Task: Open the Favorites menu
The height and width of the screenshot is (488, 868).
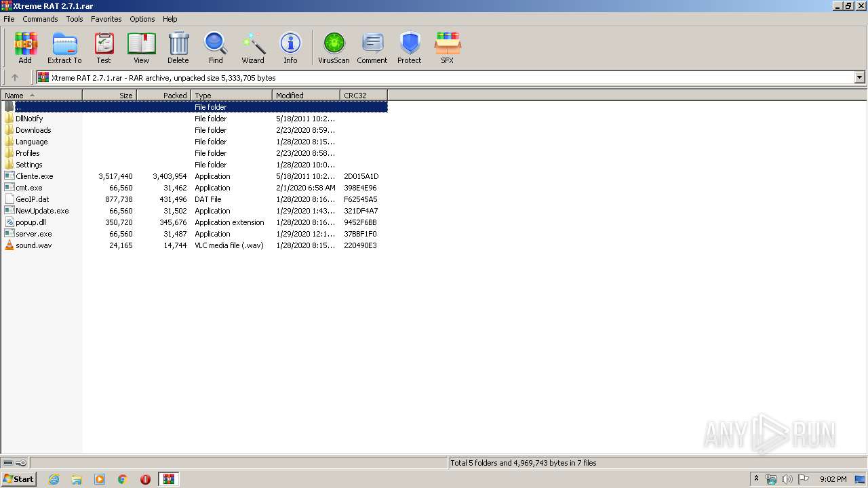Action: (106, 19)
